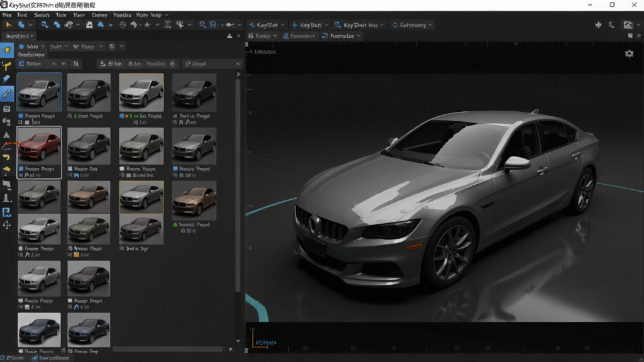Click the grey star toolbar icon
644x362 pixels.
click(147, 25)
